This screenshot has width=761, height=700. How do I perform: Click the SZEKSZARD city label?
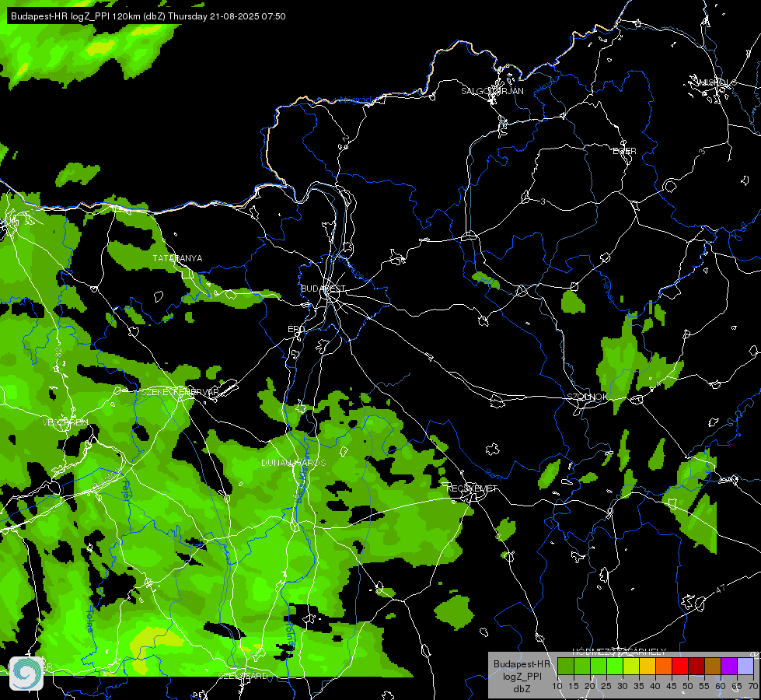[x=243, y=676]
